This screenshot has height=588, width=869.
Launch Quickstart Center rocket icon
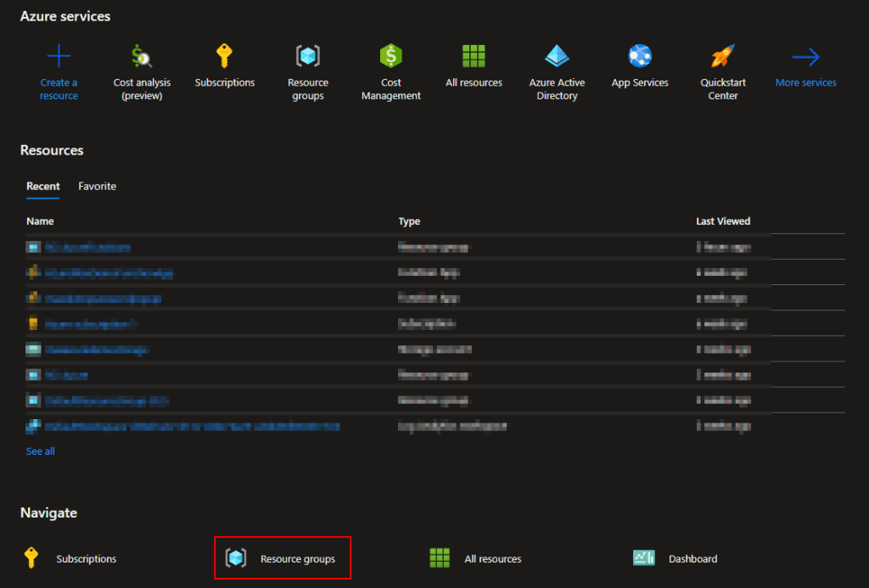click(722, 57)
